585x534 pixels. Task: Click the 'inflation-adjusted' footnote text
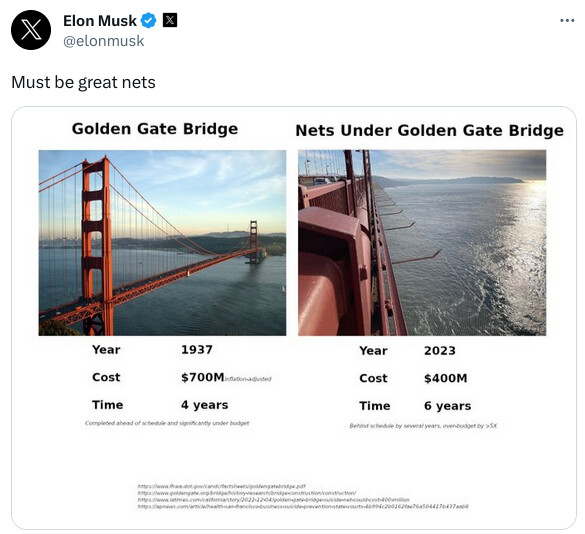[x=248, y=379]
